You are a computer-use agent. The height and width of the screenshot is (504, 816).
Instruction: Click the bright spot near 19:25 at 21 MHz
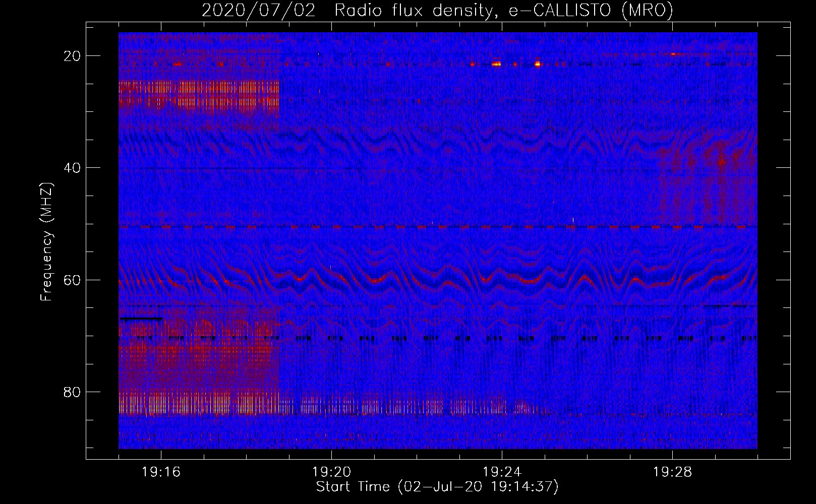tap(538, 64)
